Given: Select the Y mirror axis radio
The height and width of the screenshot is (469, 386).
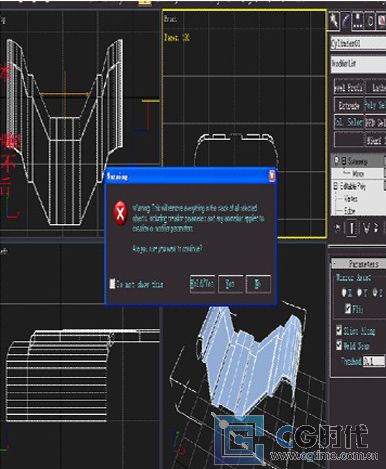Looking at the screenshot, I should point(359,292).
